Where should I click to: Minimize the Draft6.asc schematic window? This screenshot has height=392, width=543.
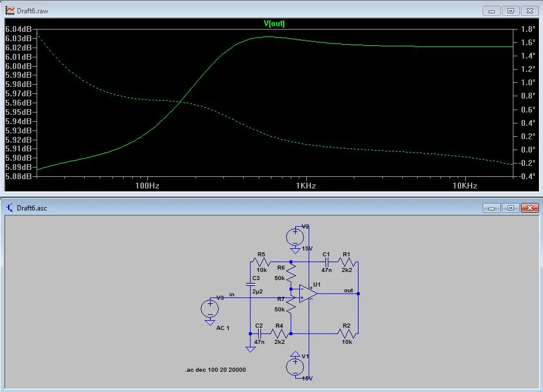click(x=491, y=208)
